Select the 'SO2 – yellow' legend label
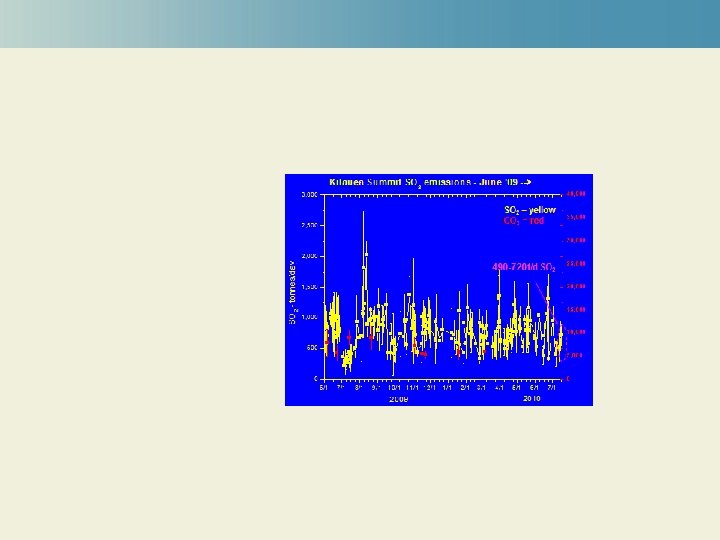 (530, 210)
